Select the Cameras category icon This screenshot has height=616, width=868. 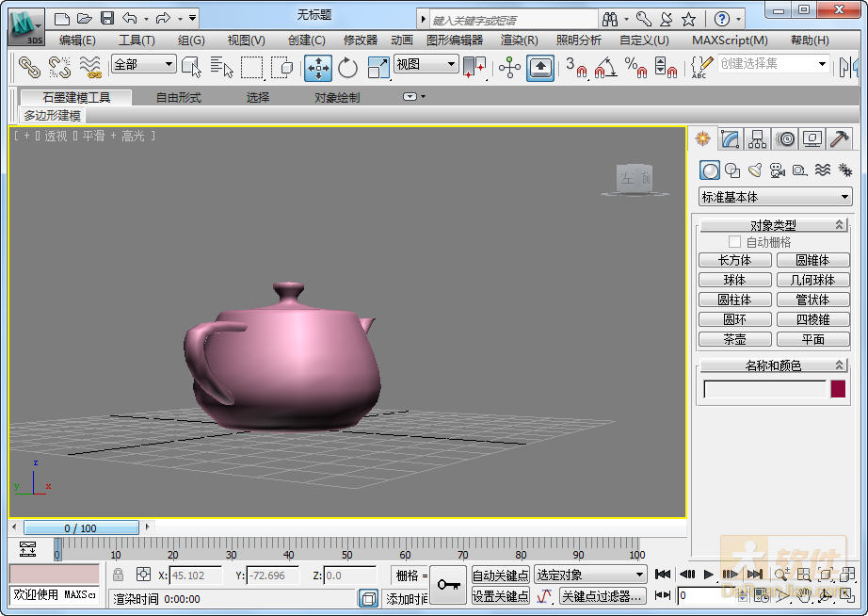click(777, 170)
